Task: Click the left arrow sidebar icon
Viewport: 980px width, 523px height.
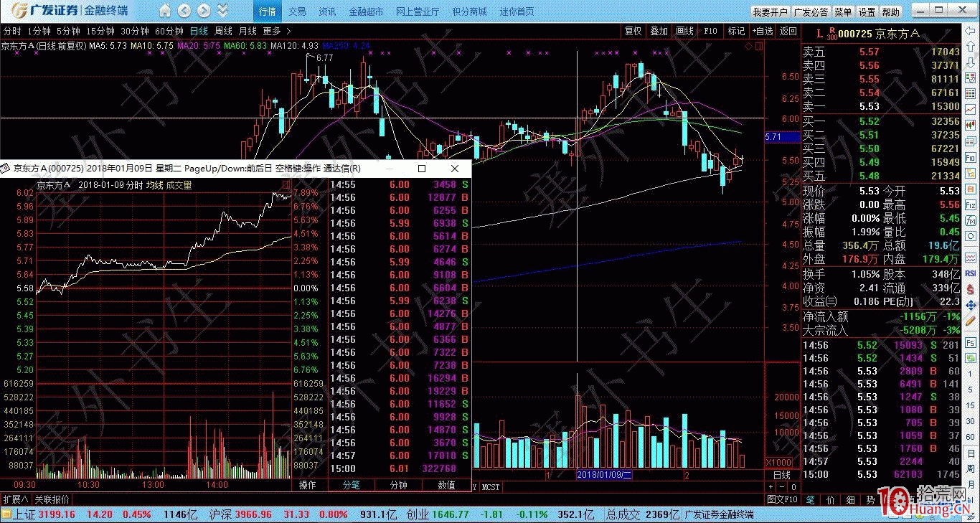Action: point(970,31)
